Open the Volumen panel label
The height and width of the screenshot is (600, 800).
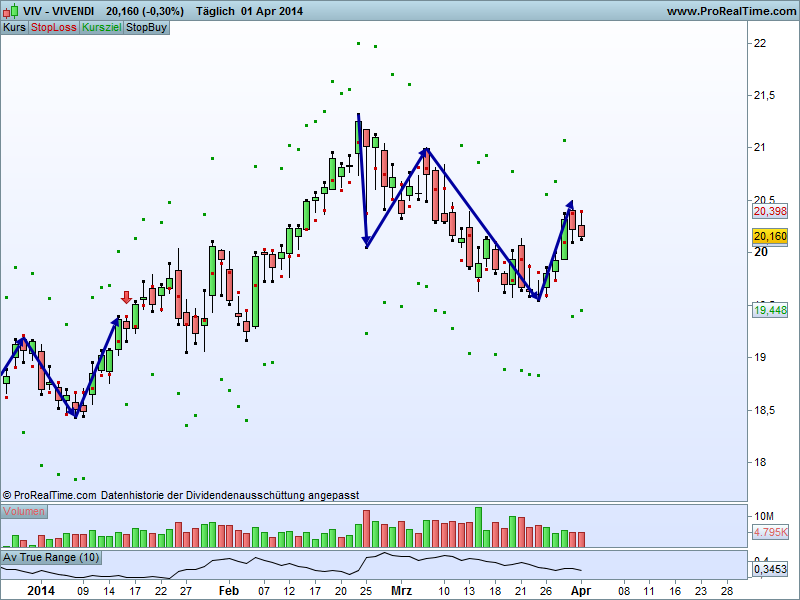[x=24, y=511]
